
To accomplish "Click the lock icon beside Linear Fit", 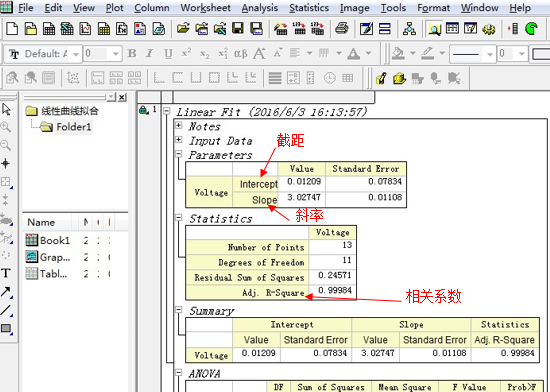I will coord(143,110).
